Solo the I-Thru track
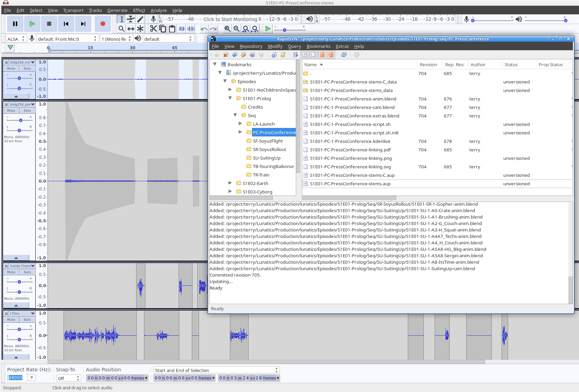The height and width of the screenshot is (392, 579). [x=27, y=320]
